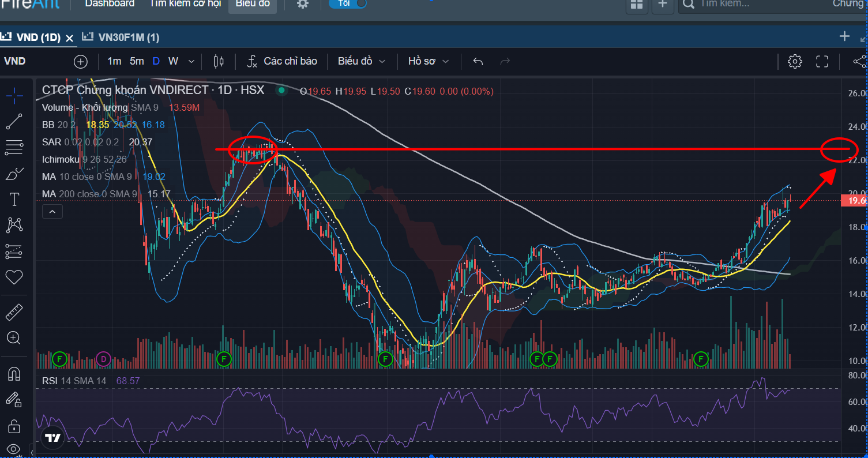
Task: Go to the Dashboard menu
Action: (x=110, y=4)
